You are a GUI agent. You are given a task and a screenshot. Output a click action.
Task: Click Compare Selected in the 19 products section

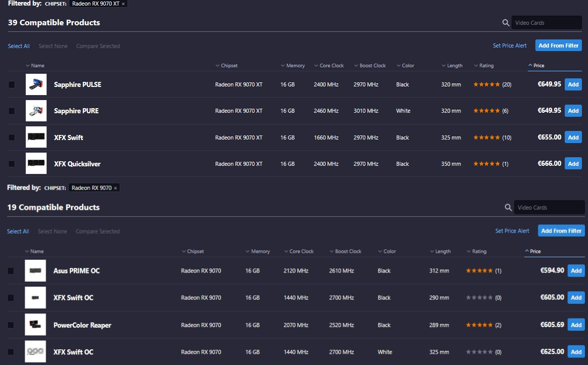coord(98,232)
